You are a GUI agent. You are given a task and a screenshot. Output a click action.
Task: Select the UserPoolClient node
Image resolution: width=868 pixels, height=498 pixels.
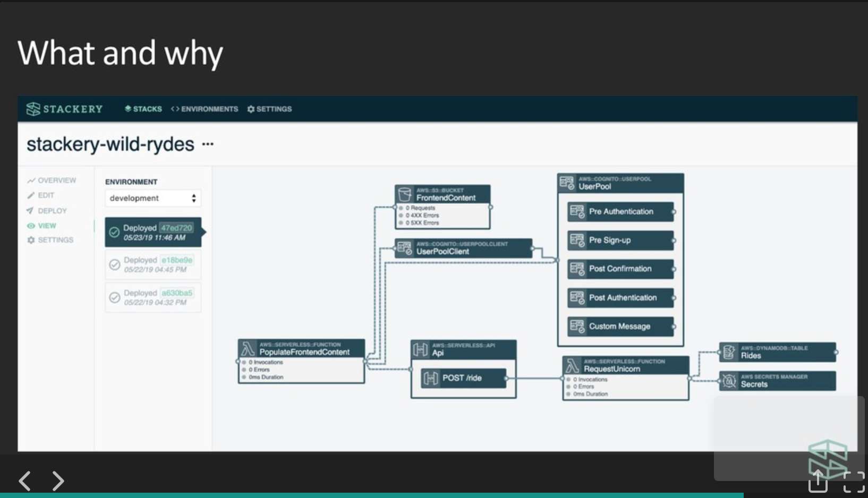click(464, 248)
